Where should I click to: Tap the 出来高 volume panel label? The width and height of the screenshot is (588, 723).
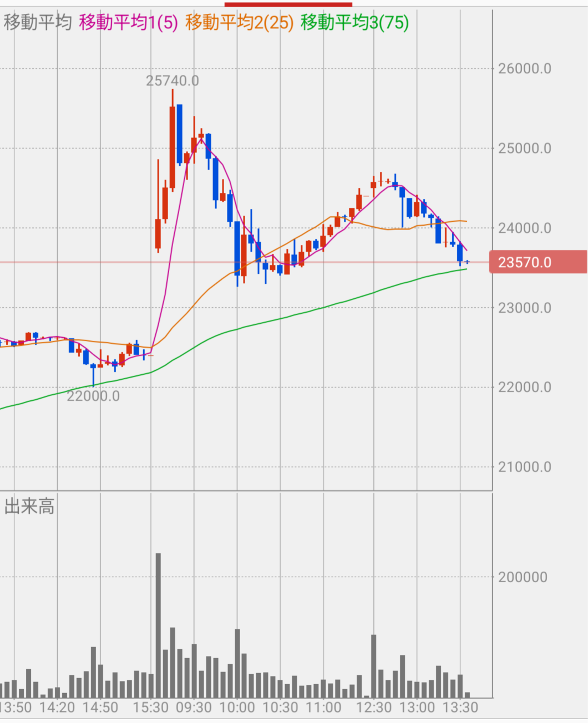point(29,506)
